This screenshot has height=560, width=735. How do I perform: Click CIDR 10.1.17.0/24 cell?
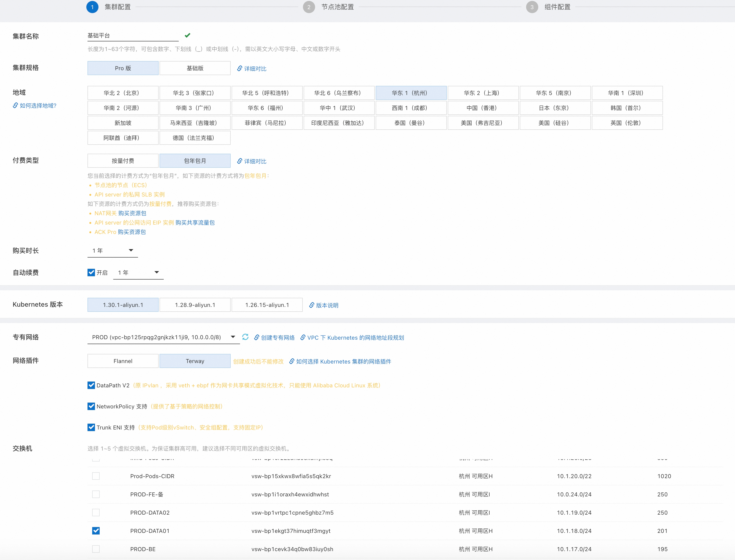click(x=574, y=549)
